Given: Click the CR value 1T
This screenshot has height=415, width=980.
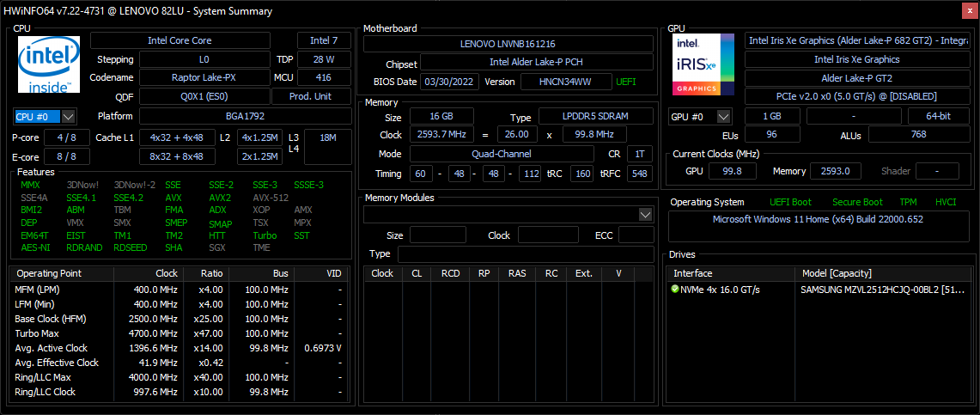Looking at the screenshot, I should [639, 154].
